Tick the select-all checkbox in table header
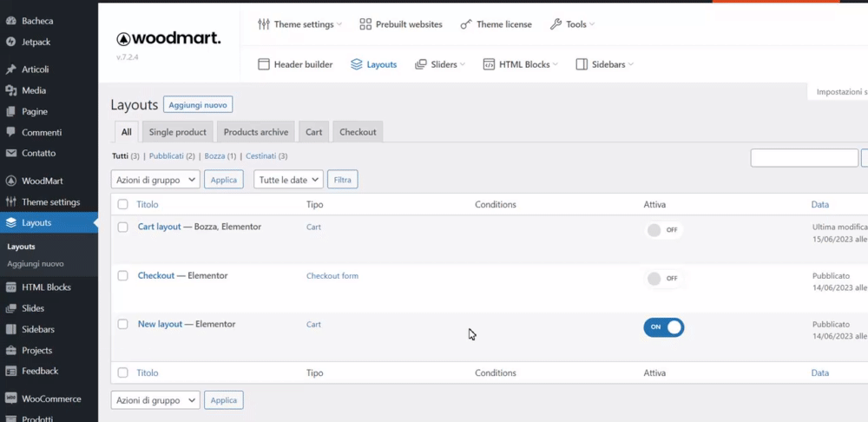Screen dimensions: 868x422 [x=123, y=204]
